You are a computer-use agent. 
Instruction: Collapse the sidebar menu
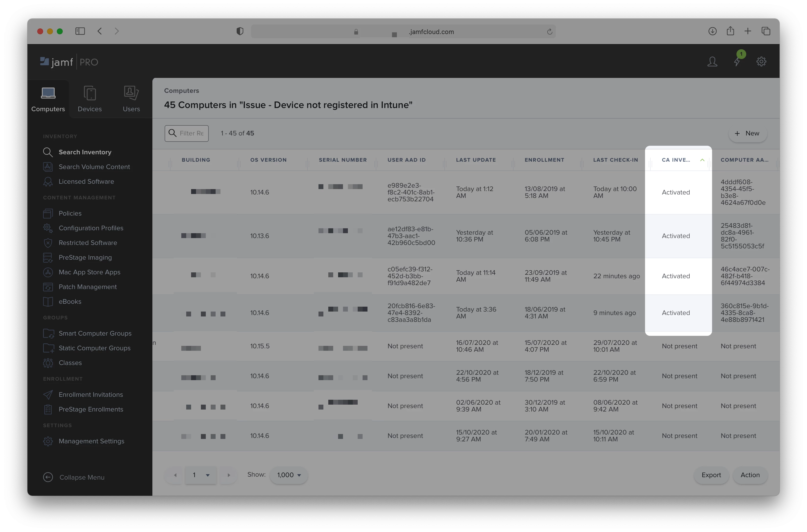tap(74, 477)
